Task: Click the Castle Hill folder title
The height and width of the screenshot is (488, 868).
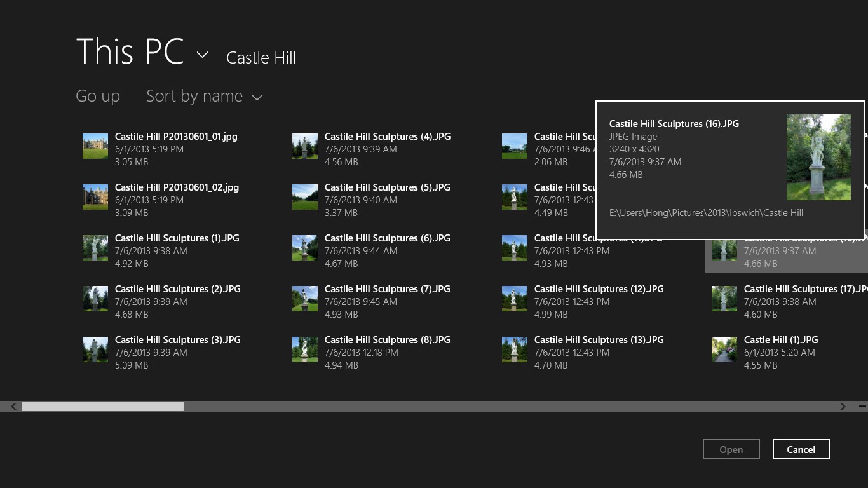Action: click(261, 58)
